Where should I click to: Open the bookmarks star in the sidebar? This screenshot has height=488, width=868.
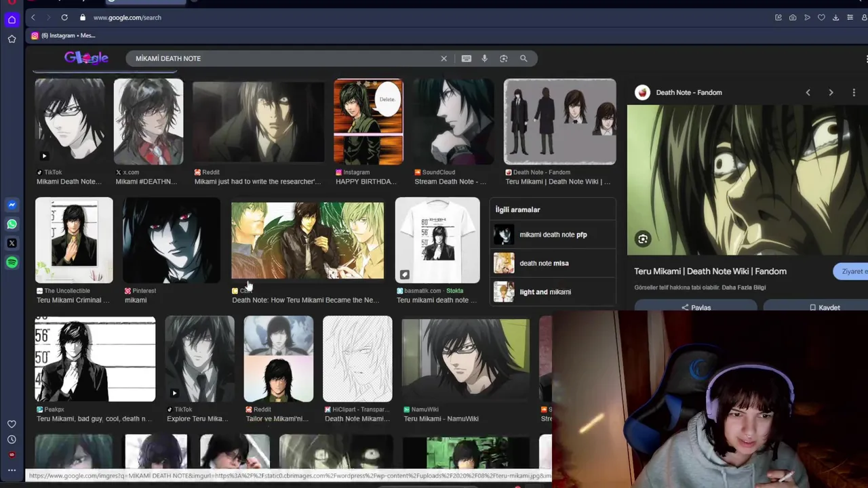pyautogui.click(x=12, y=39)
